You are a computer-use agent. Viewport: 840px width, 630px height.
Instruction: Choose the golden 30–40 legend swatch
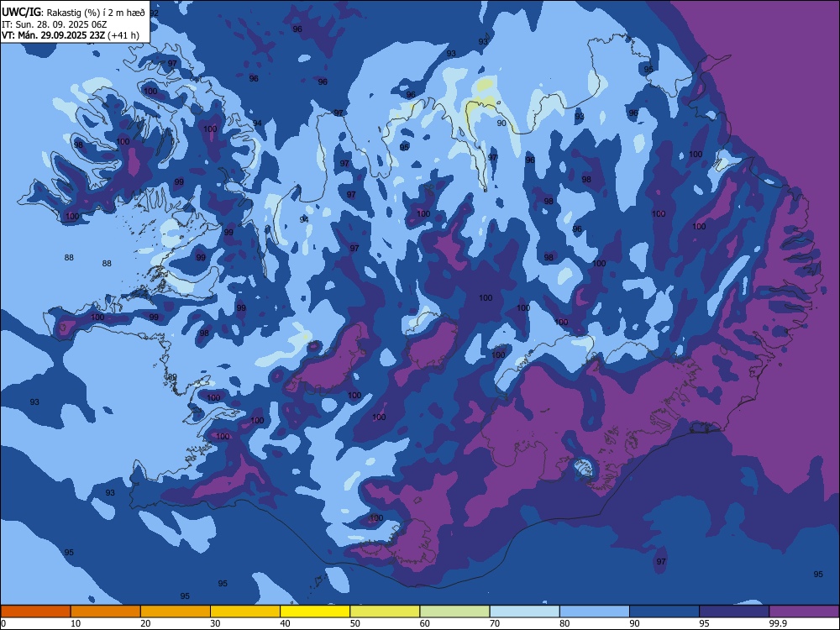pyautogui.click(x=245, y=612)
